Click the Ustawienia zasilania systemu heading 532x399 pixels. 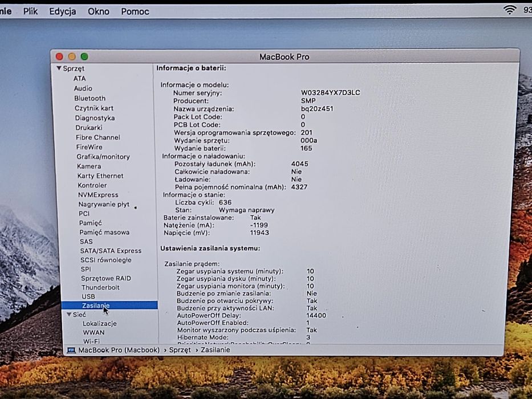(210, 249)
